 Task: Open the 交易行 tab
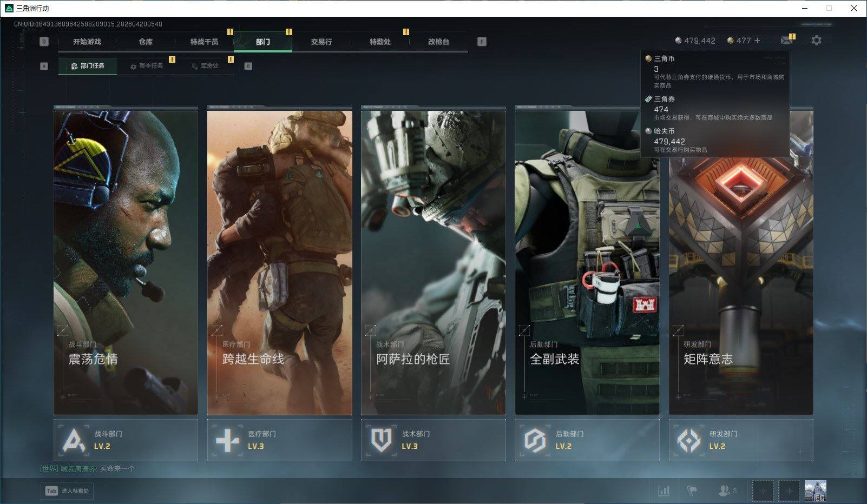(x=321, y=42)
